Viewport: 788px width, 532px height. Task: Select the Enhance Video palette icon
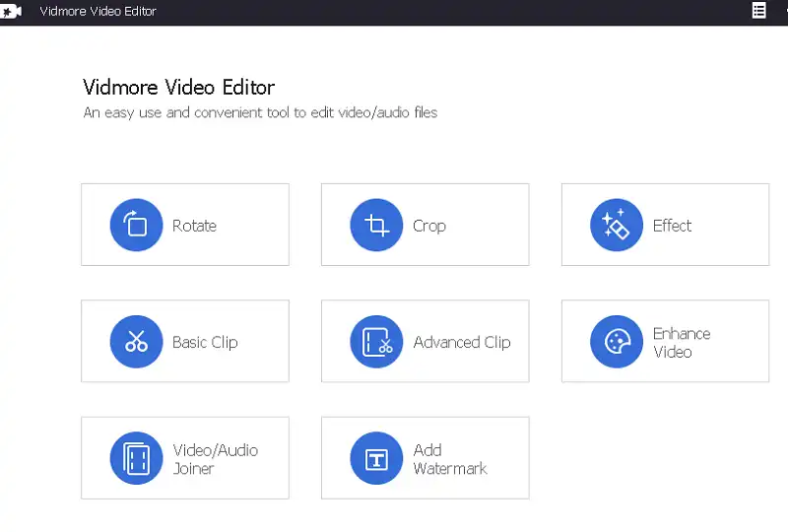pyautogui.click(x=617, y=342)
